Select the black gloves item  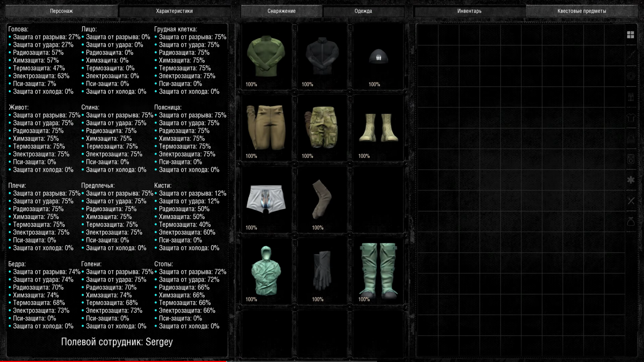click(322, 270)
